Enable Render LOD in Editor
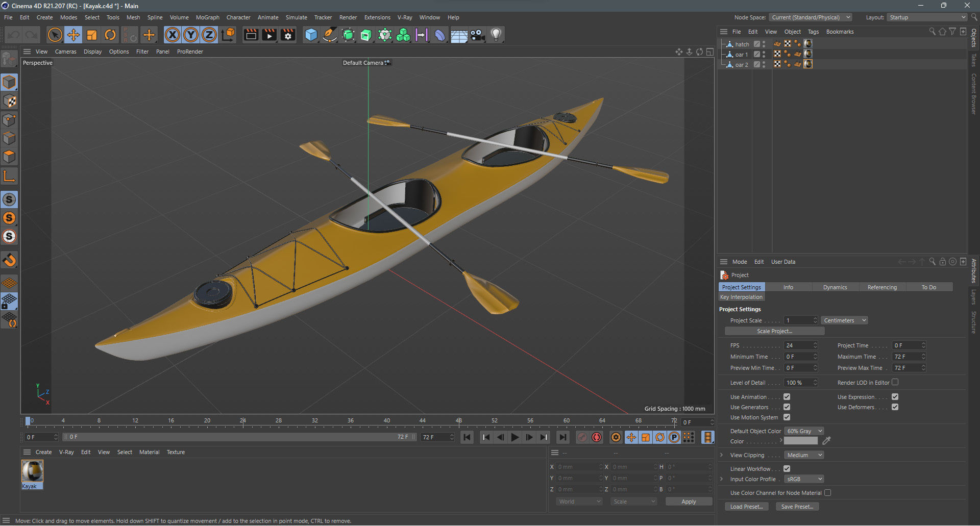The image size is (980, 526). (x=895, y=382)
